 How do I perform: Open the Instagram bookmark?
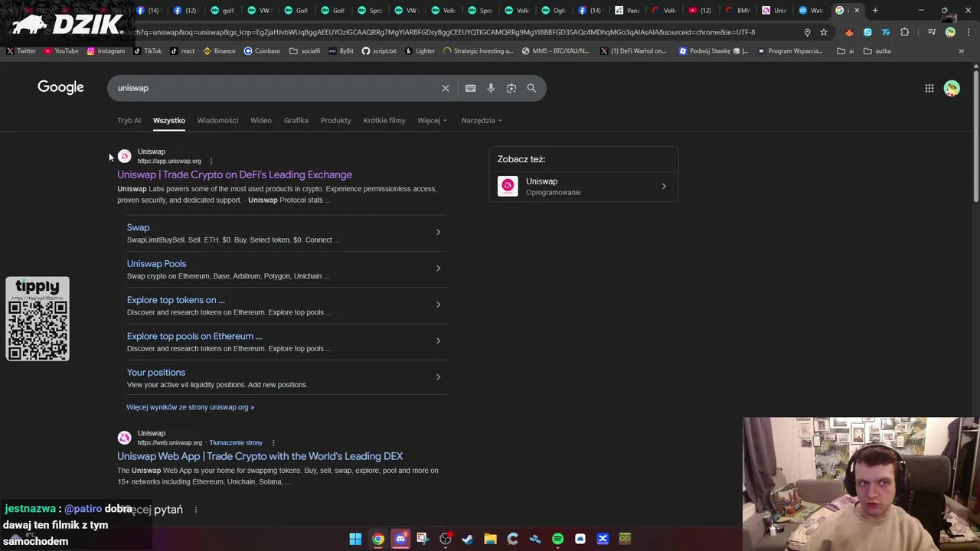coord(106,51)
